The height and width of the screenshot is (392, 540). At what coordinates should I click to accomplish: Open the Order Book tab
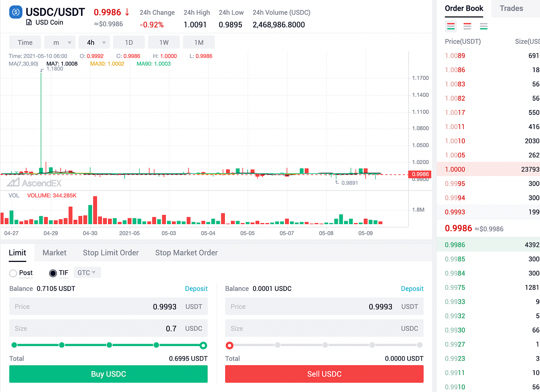(464, 8)
